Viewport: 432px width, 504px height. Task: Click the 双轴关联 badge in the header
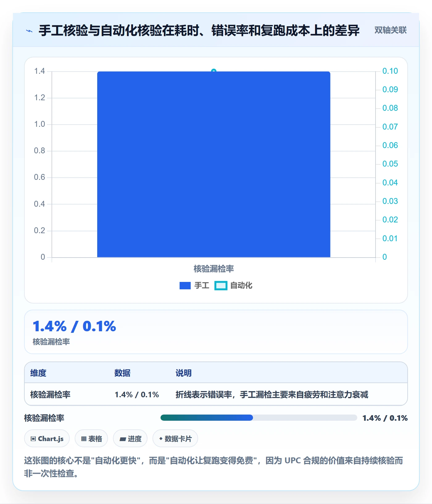(x=390, y=30)
